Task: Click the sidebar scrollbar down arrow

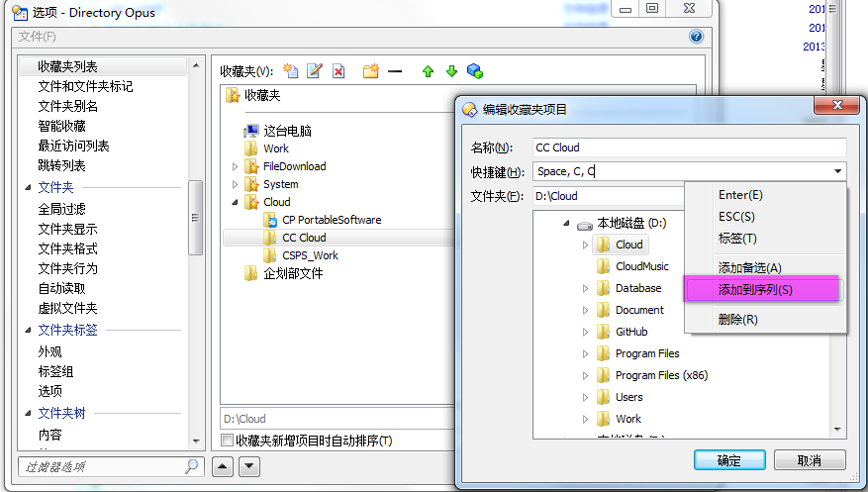Action: (x=196, y=442)
